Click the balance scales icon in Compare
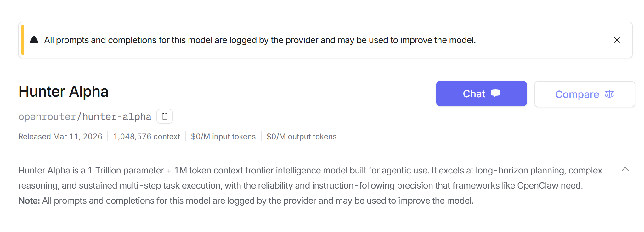The height and width of the screenshot is (232, 644). [x=609, y=94]
